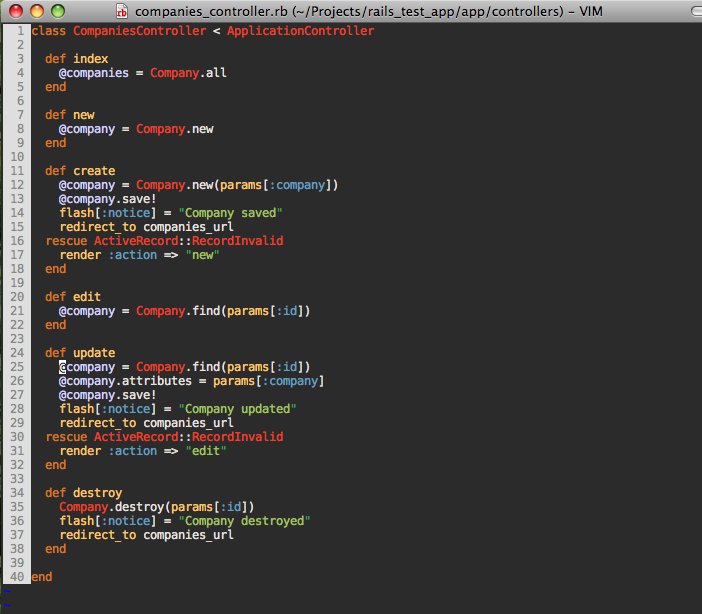Click 'redirect_to companies_url' on line 37
This screenshot has height=614, width=702.
pyautogui.click(x=146, y=535)
